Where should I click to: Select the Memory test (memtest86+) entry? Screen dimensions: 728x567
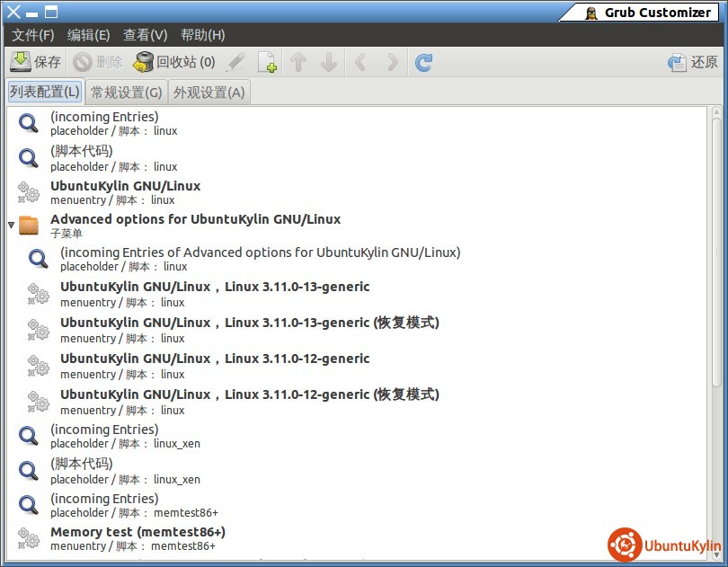pyautogui.click(x=138, y=532)
